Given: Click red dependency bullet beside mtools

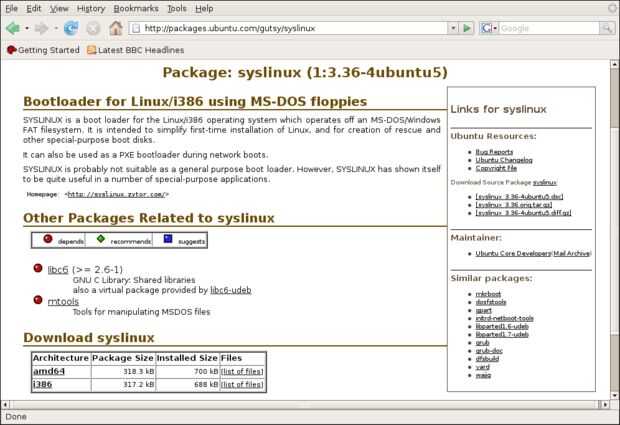Looking at the screenshot, I should [x=38, y=300].
